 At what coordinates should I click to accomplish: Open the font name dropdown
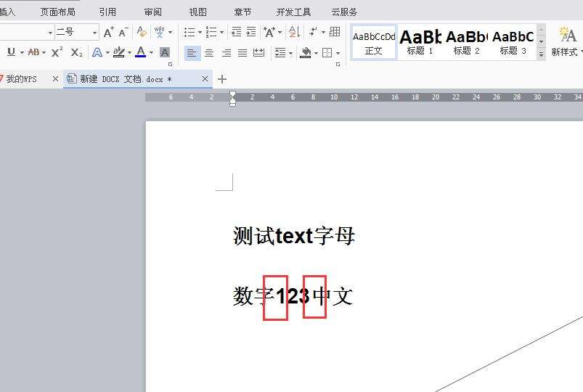[50, 33]
